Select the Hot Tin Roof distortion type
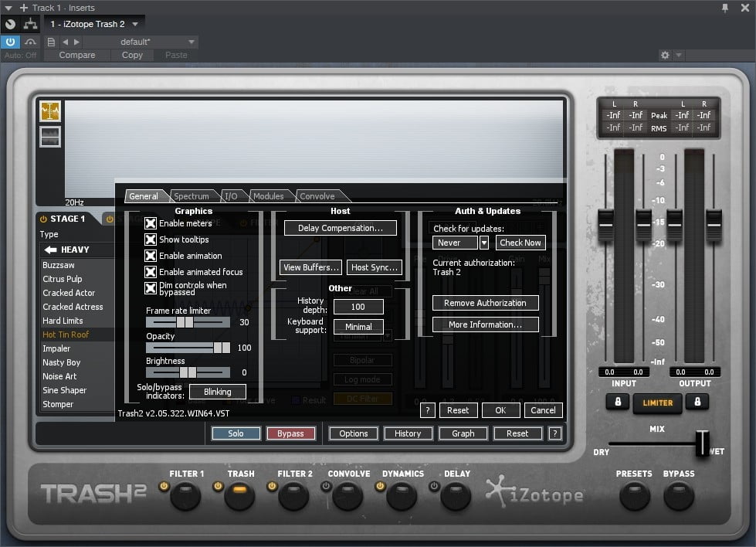756x547 pixels. pos(66,335)
